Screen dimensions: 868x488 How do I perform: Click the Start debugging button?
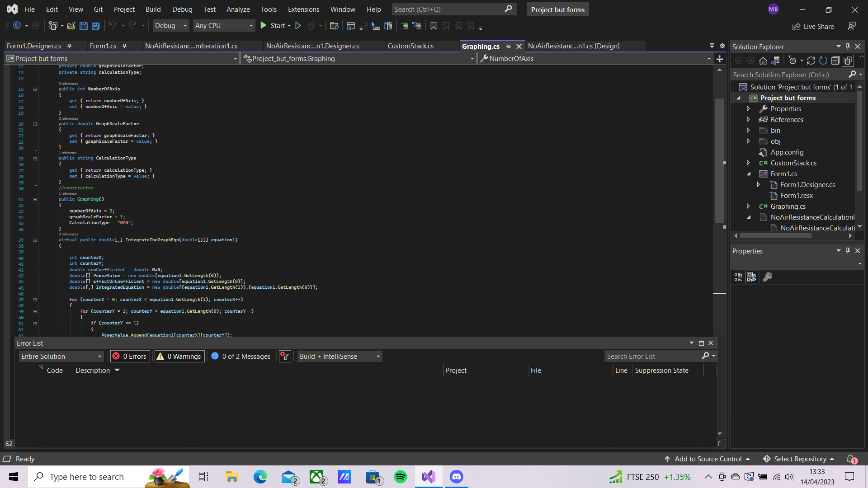tap(264, 26)
